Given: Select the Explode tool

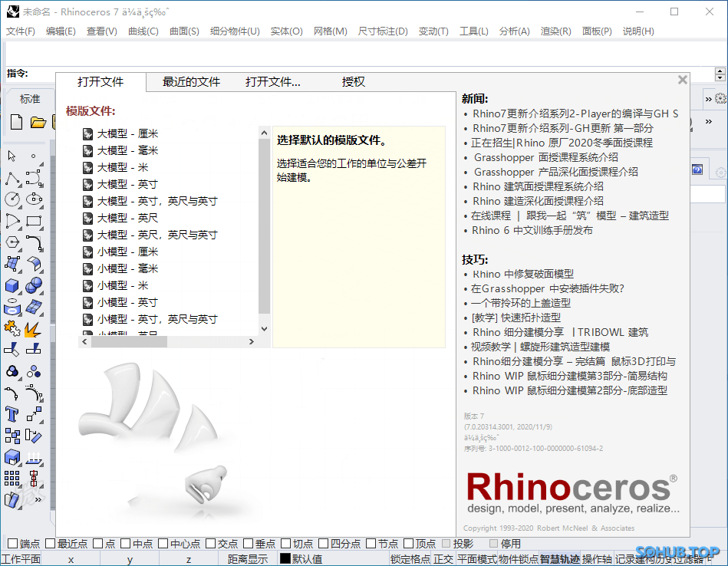Looking at the screenshot, I should (x=33, y=329).
